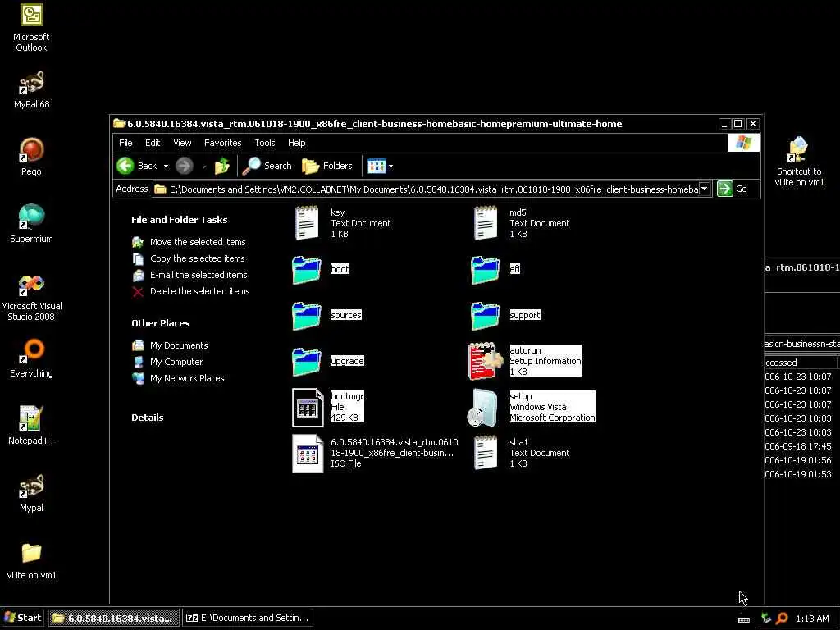
Task: Select the key text document icon
Action: (307, 223)
